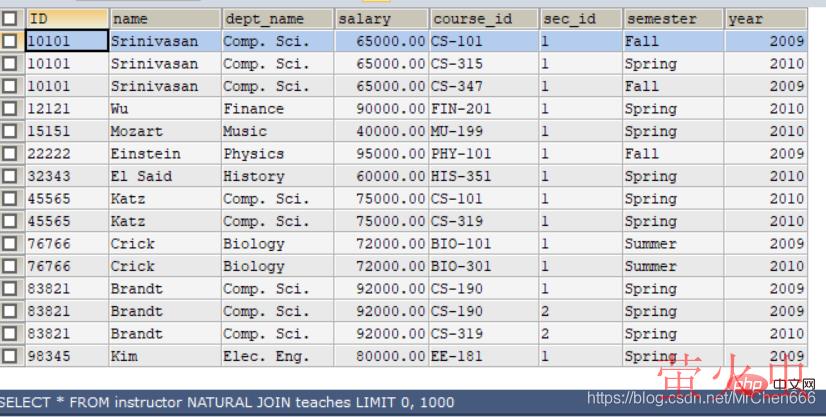Check the box next to El Said

(10, 176)
